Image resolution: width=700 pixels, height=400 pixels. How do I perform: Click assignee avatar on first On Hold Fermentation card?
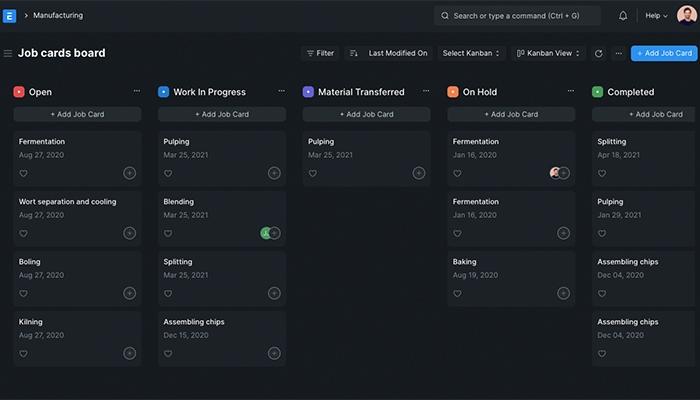point(555,173)
